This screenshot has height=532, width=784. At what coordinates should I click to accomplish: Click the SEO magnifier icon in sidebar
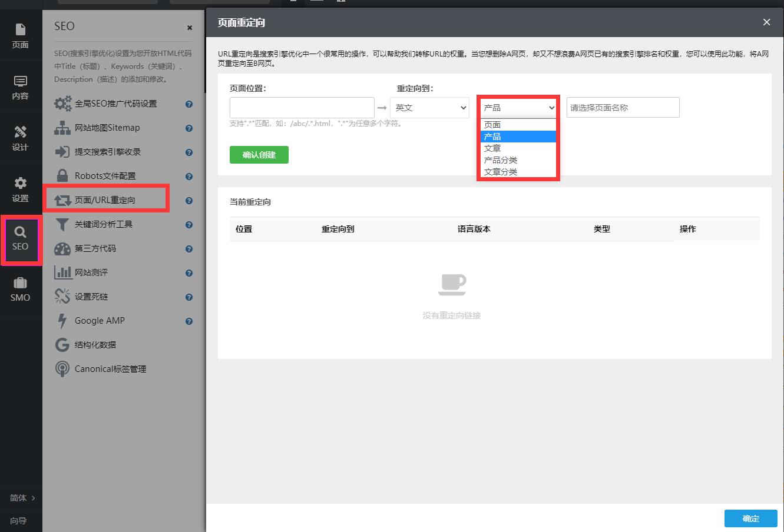(21, 239)
